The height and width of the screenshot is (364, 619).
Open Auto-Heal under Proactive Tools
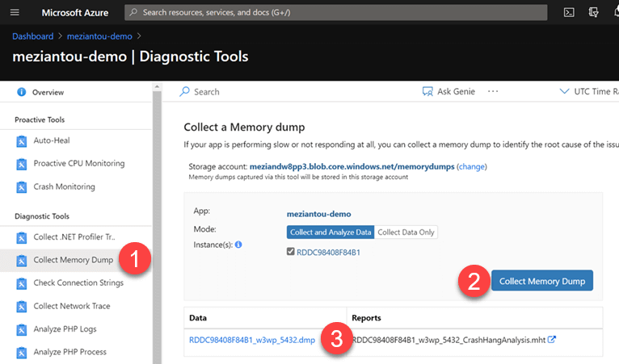(51, 140)
